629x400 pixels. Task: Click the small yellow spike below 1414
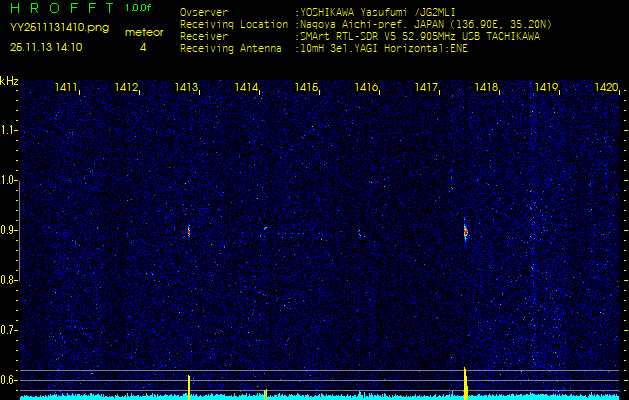point(265,393)
